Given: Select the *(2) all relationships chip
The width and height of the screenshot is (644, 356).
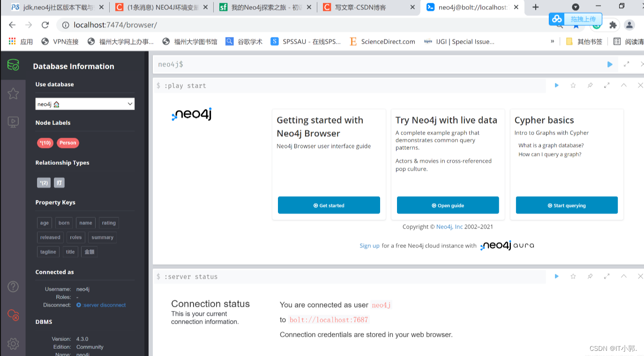Looking at the screenshot, I should point(44,183).
